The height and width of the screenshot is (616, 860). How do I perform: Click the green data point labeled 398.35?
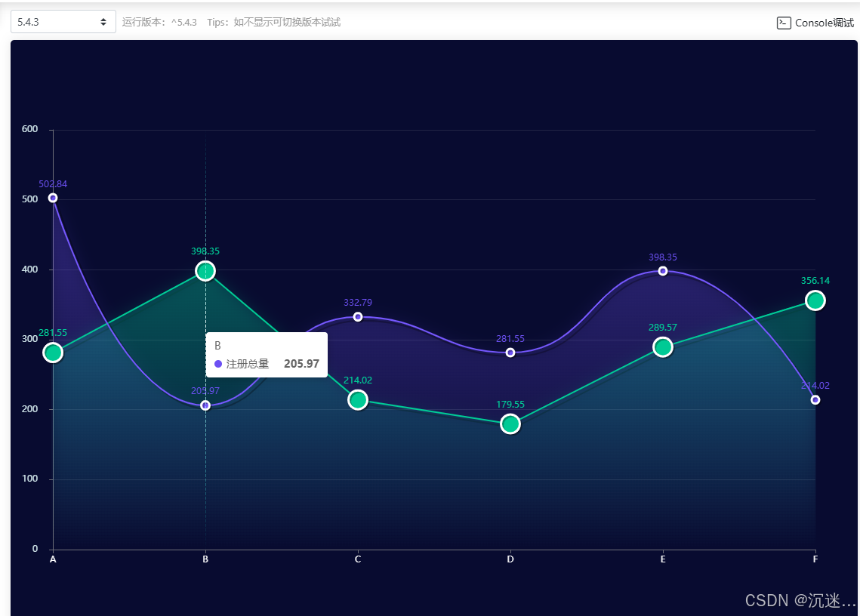(x=205, y=271)
